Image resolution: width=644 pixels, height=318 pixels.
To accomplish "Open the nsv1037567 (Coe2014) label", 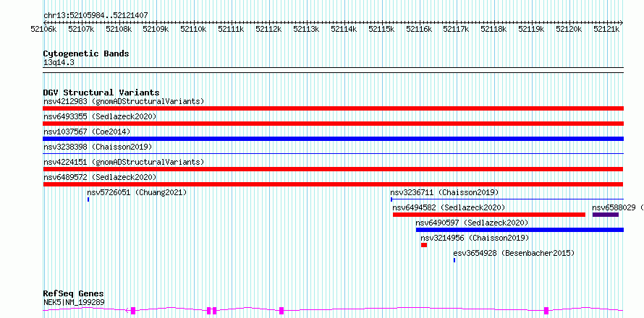I will coord(87,132).
